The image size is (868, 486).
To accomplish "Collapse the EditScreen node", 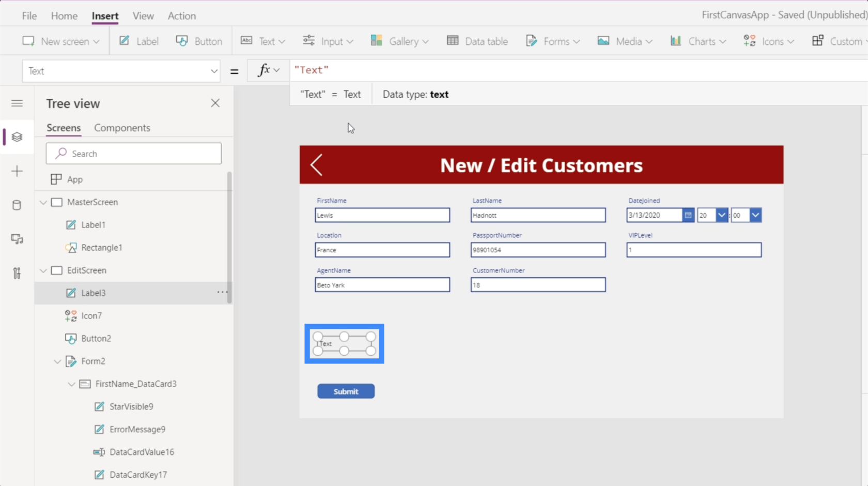I will point(43,270).
